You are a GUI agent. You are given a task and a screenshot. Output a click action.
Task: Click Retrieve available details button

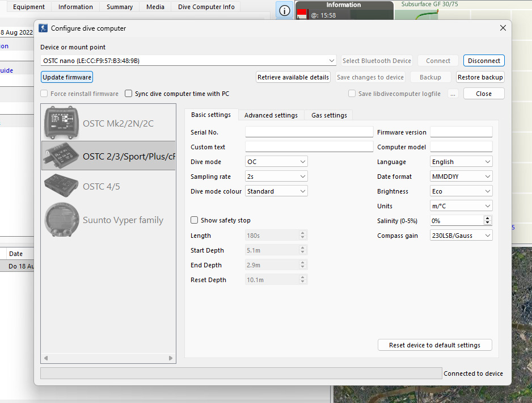[x=293, y=77]
